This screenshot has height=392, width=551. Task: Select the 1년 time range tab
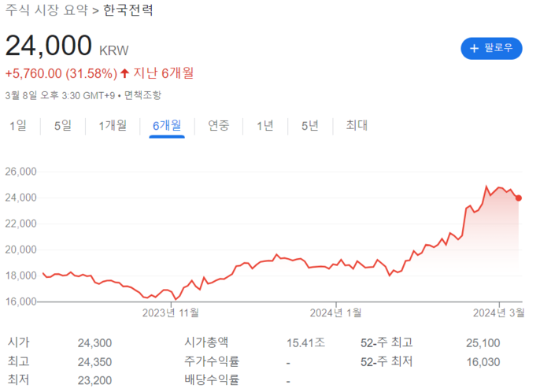tap(265, 125)
